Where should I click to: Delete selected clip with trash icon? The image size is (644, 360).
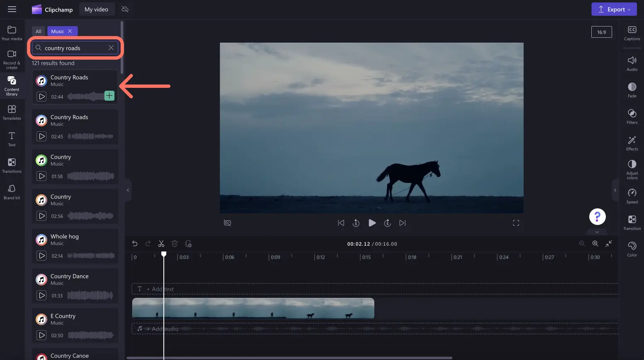click(175, 244)
